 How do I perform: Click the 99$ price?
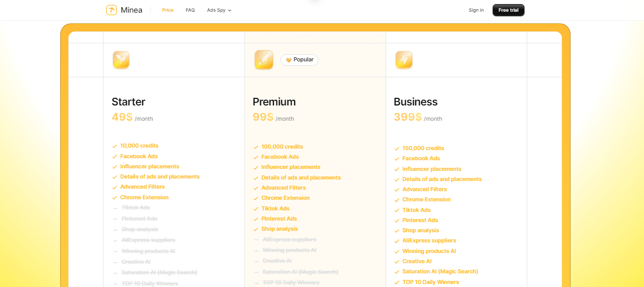[x=263, y=117]
